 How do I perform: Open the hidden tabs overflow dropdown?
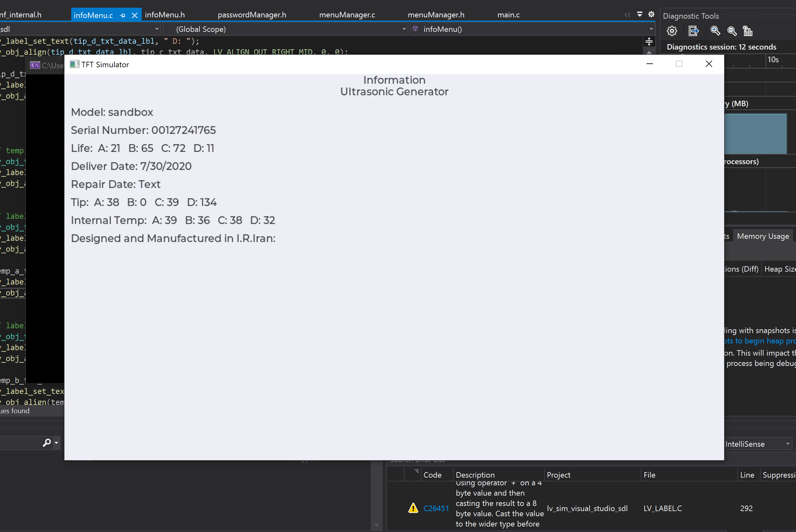point(640,14)
